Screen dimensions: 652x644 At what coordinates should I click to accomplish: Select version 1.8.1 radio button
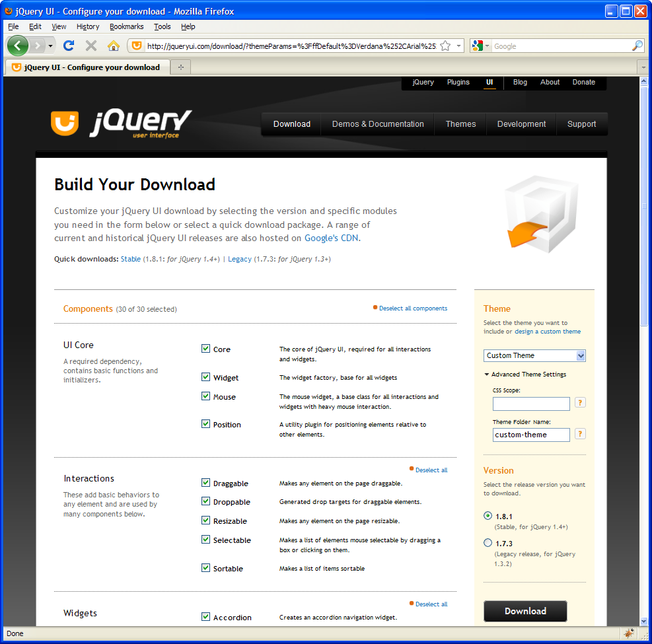[488, 516]
